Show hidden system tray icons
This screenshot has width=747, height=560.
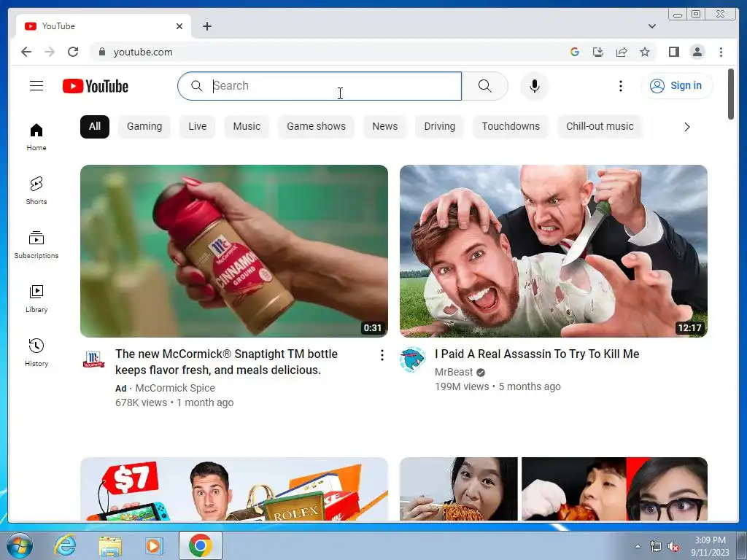point(638,546)
